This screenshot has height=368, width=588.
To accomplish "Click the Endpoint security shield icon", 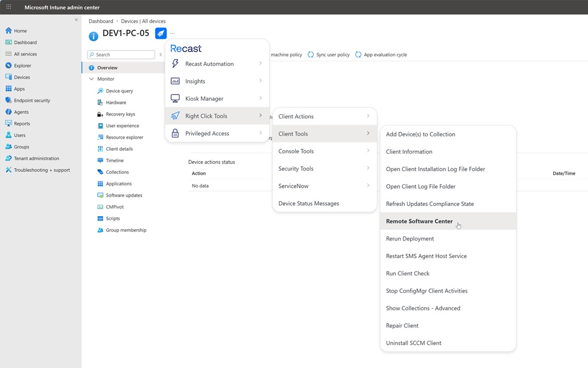I will pos(8,100).
